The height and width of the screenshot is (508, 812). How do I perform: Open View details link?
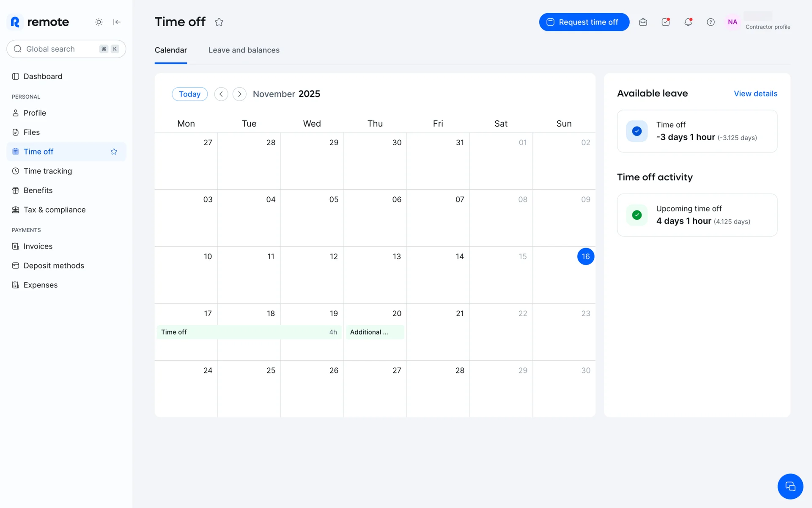click(x=755, y=94)
